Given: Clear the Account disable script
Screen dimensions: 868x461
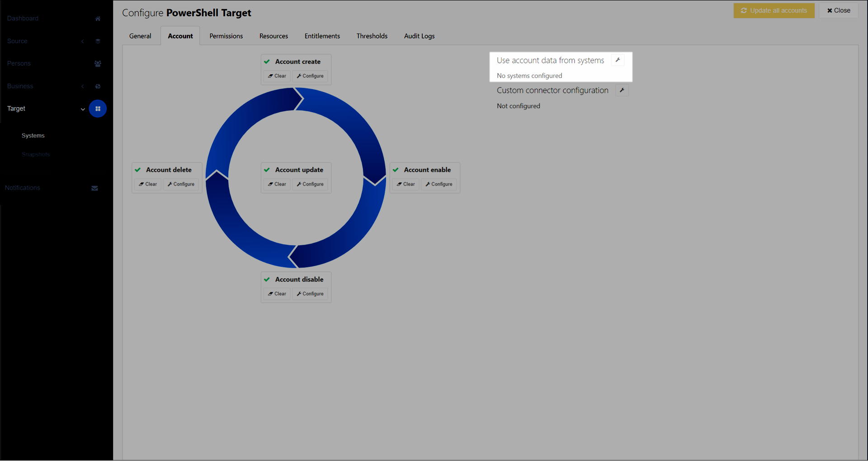Looking at the screenshot, I should 277,294.
